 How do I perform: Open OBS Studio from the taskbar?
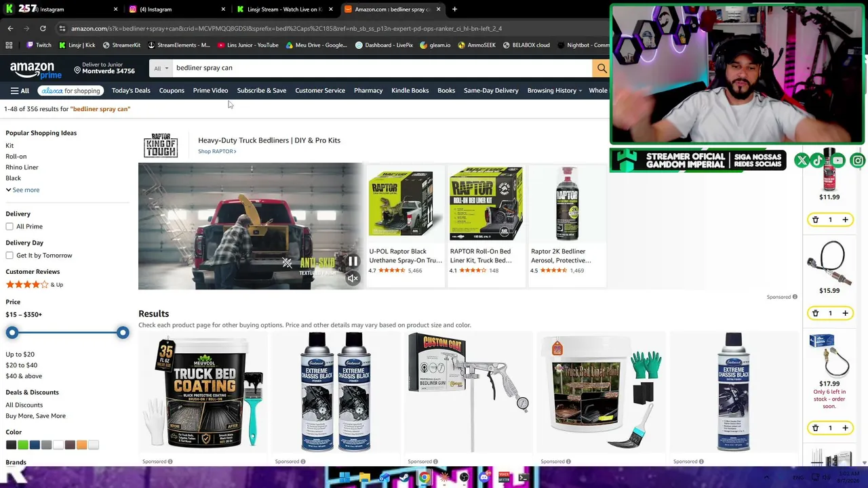464,478
